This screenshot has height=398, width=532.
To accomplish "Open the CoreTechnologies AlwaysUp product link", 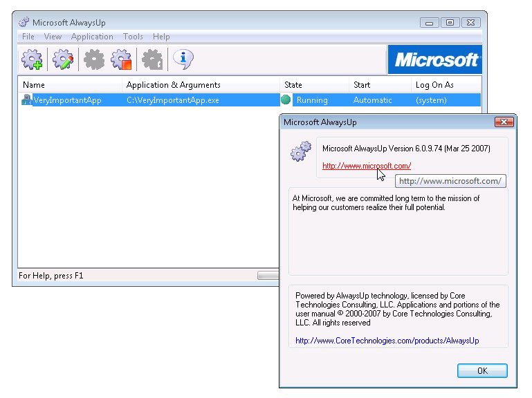I will [x=387, y=341].
